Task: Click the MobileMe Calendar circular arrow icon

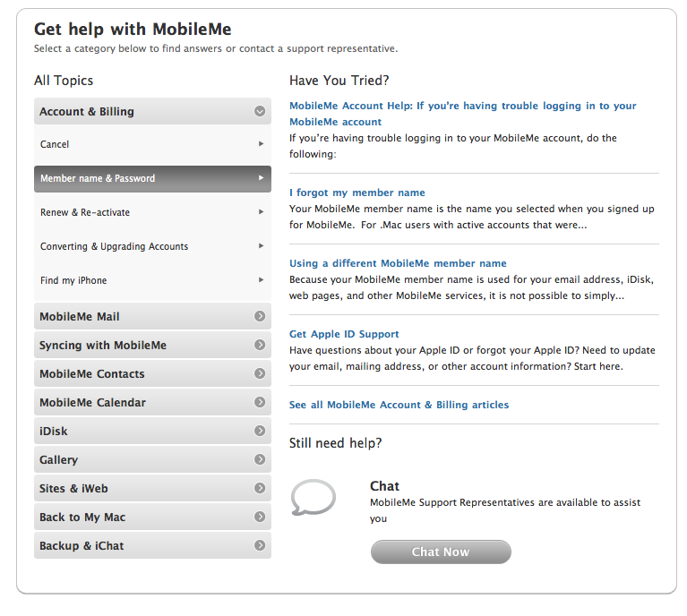Action: [260, 402]
